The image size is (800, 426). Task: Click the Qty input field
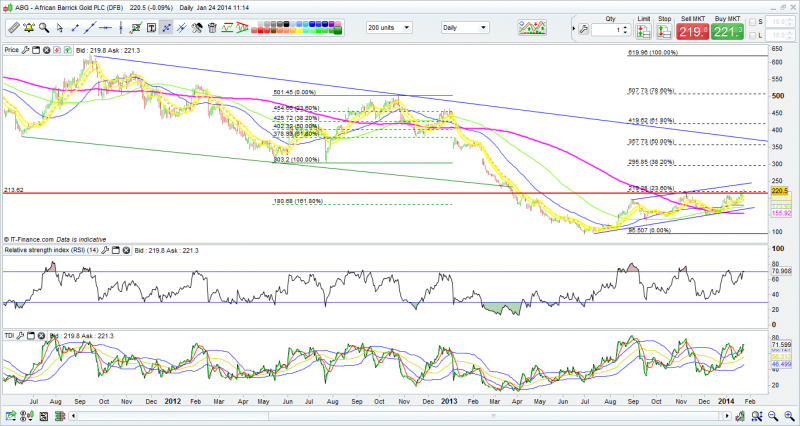(x=605, y=30)
